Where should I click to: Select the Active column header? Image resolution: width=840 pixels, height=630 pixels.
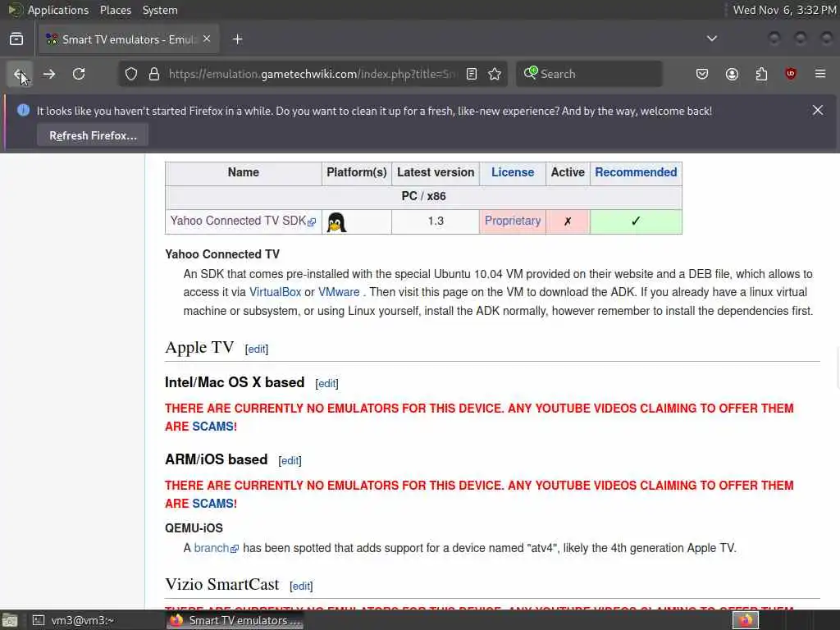[568, 172]
